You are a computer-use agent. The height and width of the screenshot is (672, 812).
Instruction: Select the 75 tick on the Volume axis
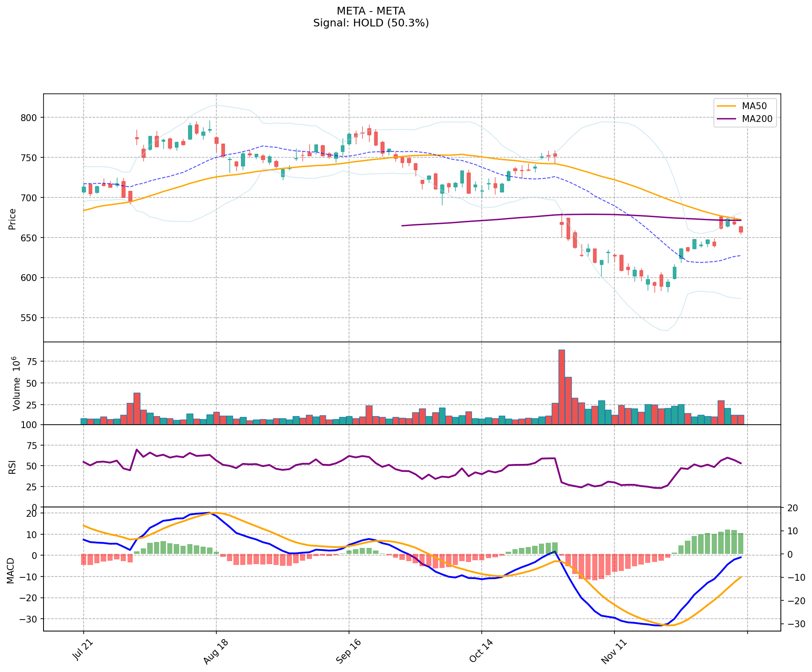pos(33,362)
